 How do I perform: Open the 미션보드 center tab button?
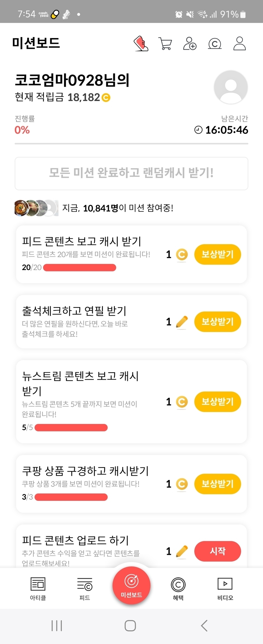click(x=131, y=585)
